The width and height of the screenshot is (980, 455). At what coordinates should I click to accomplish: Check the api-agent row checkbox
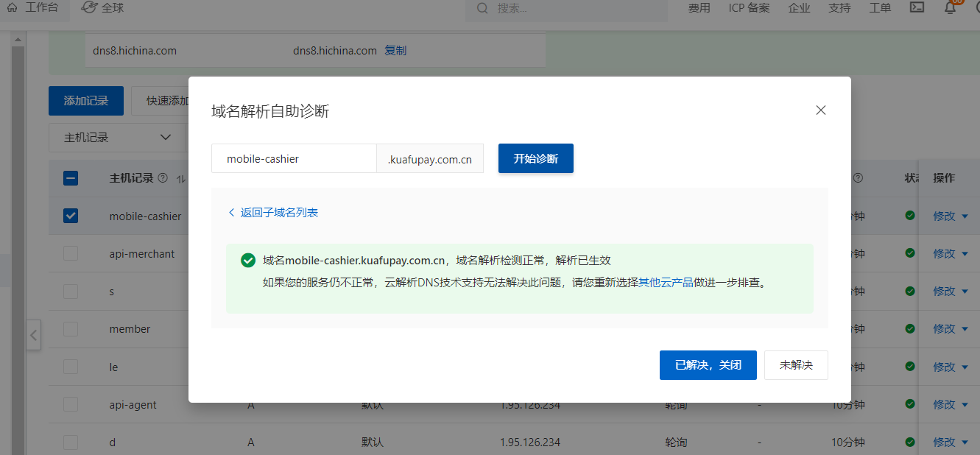(x=71, y=404)
